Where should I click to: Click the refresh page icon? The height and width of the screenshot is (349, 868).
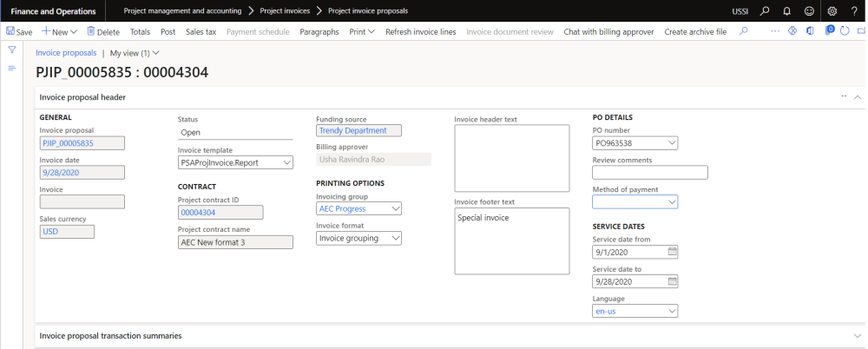click(844, 31)
